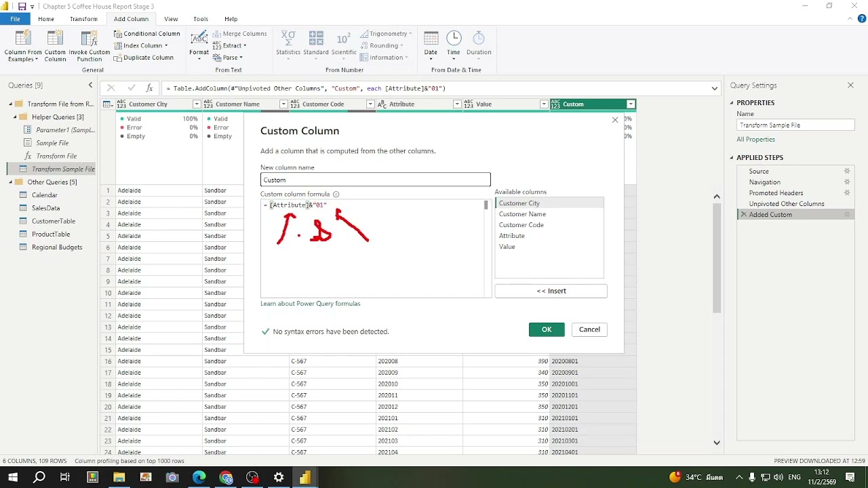Screen dimensions: 868x488
Task: Click the << Insert button
Action: pos(551,291)
